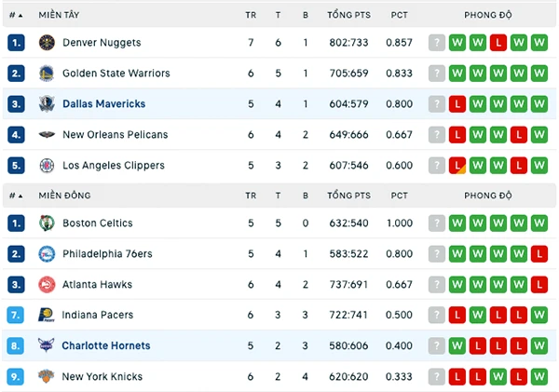Viewport: 559px width, 392px height.
Task: Click Boston Celtics upcoming match question badge
Action: 437,223
